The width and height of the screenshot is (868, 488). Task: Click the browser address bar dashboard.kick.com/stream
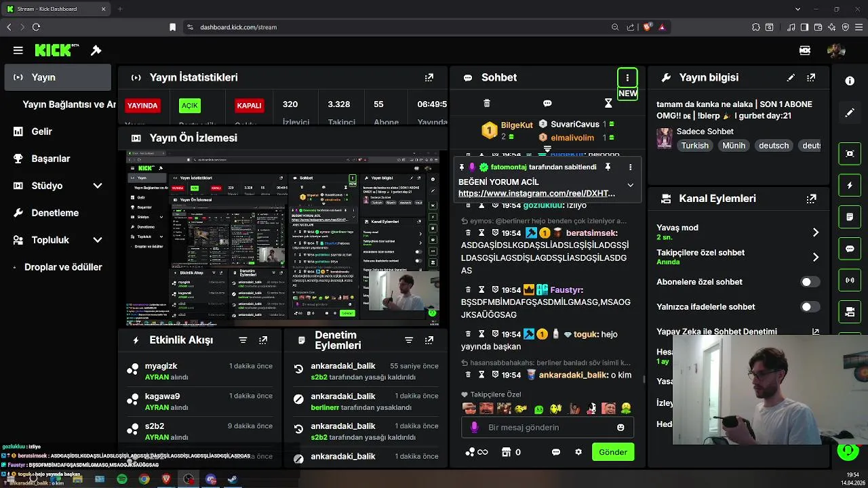(x=238, y=27)
